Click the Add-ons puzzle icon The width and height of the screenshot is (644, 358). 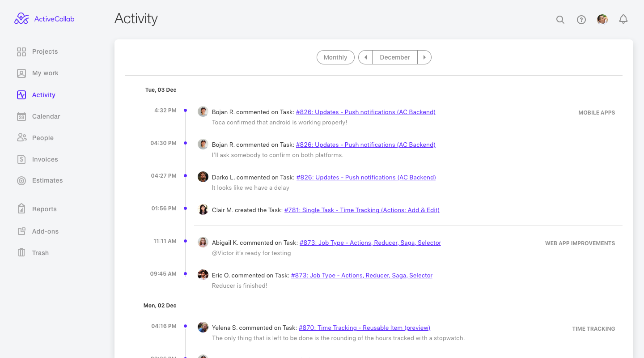pos(21,231)
